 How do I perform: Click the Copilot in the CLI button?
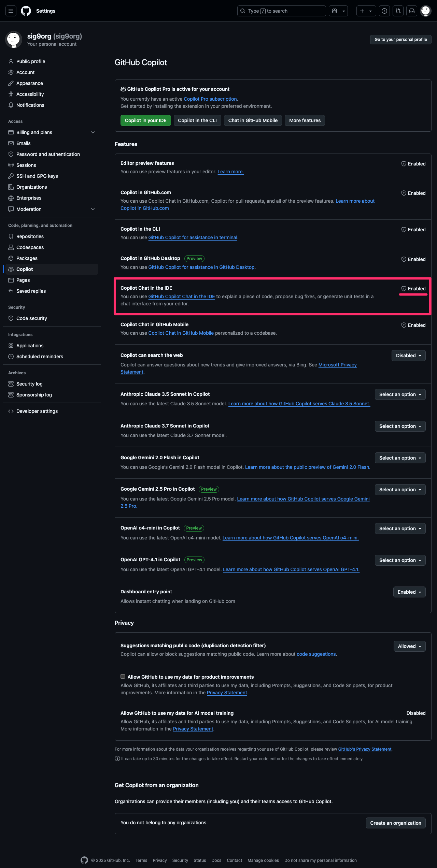click(197, 120)
